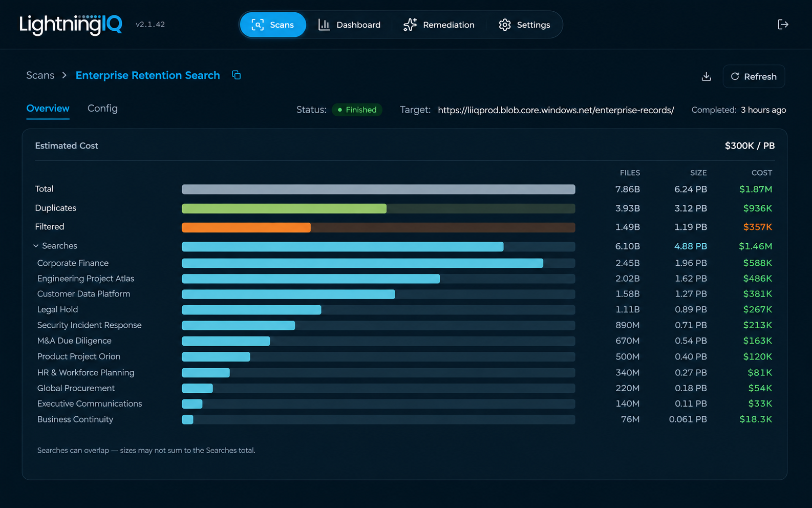812x508 pixels.
Task: Switch to the Overview tab
Action: tap(48, 109)
